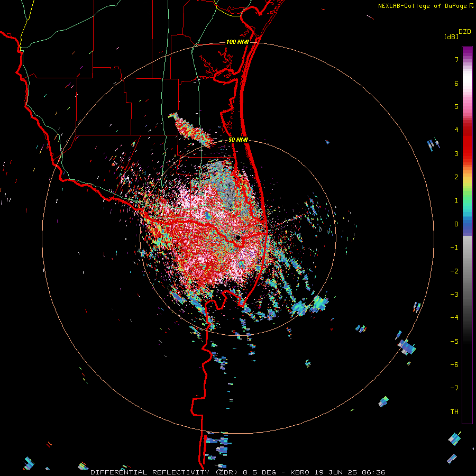Click the 5 value on the color scale
This screenshot has height=476, width=476.
point(456,106)
